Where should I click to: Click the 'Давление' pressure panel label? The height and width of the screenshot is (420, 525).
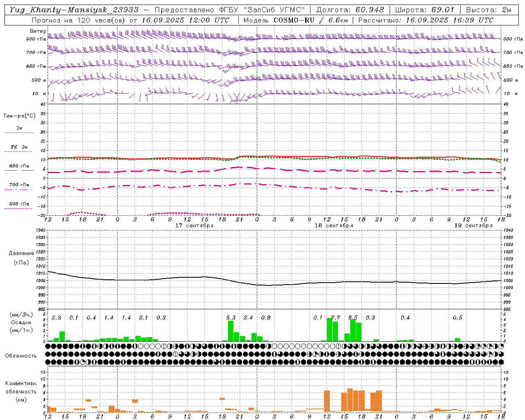pos(21,253)
